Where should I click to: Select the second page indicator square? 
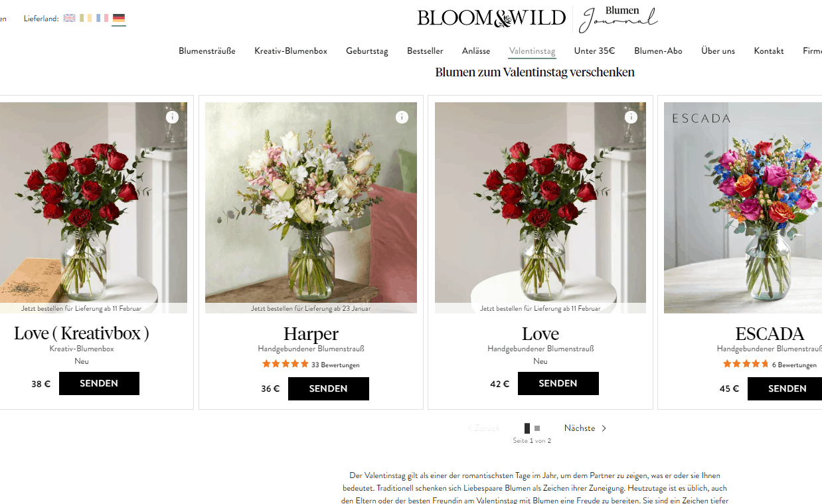tap(537, 428)
